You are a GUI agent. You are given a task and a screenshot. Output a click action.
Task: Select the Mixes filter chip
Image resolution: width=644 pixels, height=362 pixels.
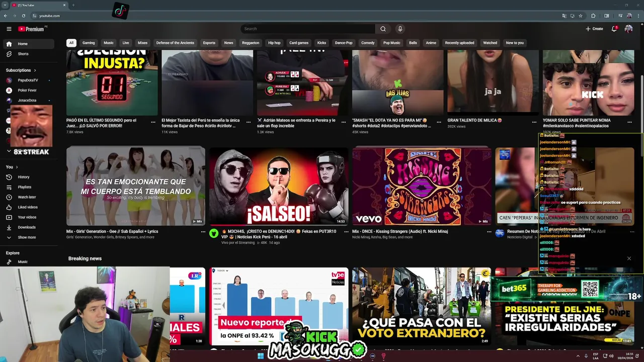coord(143,43)
